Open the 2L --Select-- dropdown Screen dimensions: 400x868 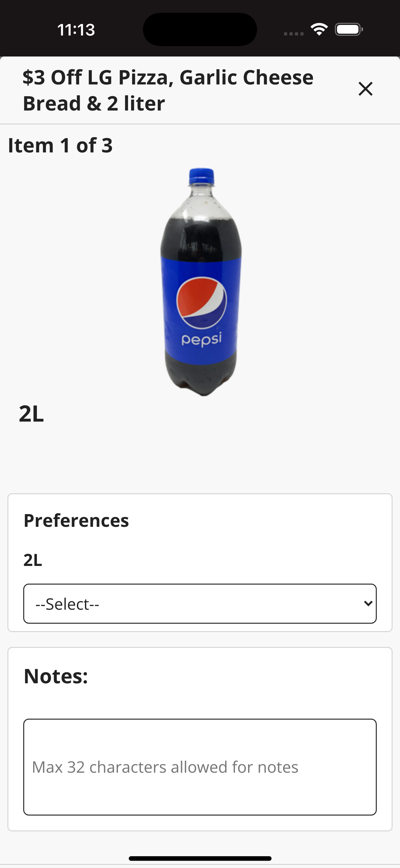(x=200, y=604)
